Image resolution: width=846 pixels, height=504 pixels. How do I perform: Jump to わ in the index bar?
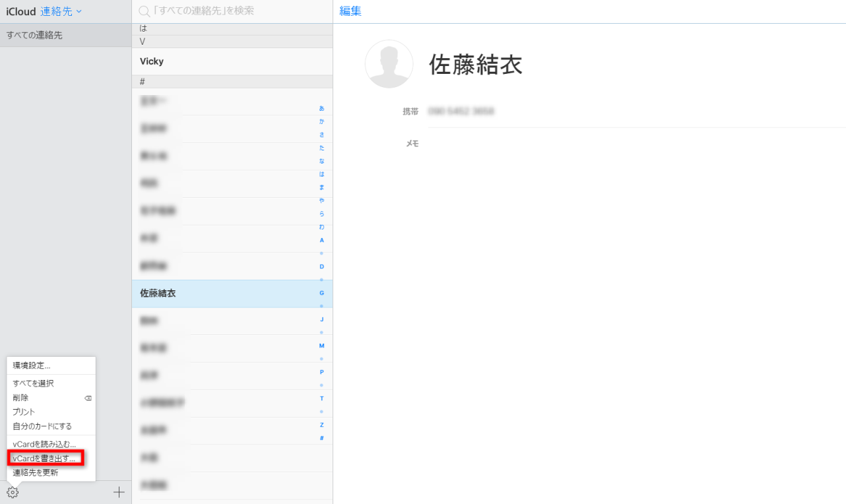pos(321,227)
